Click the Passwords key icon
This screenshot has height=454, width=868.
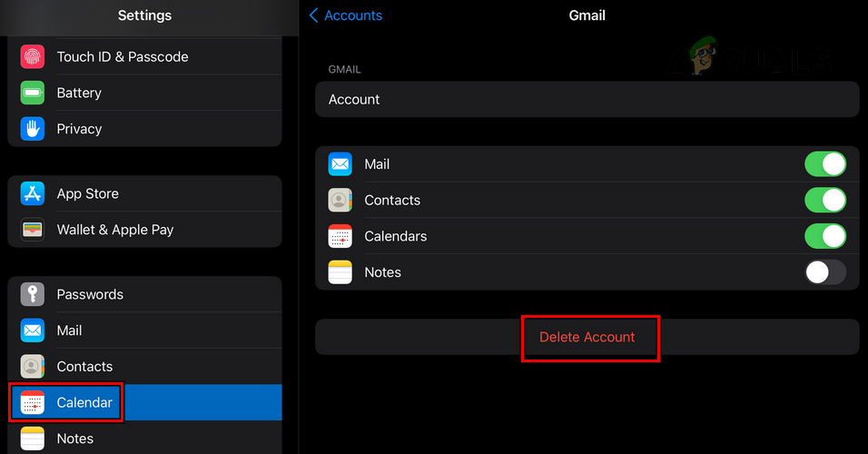pos(32,294)
